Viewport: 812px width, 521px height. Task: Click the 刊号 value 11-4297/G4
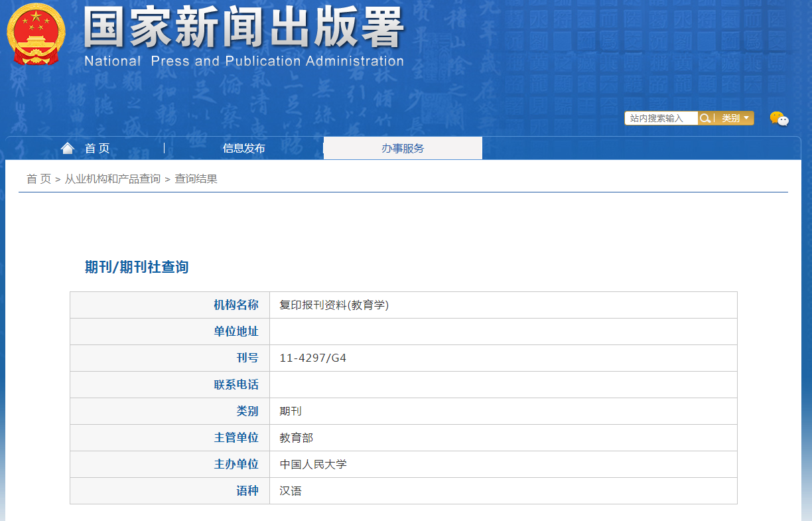tap(312, 358)
